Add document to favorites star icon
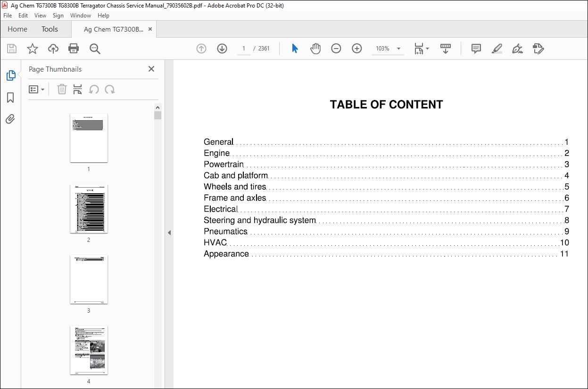The image size is (588, 389). click(x=32, y=49)
